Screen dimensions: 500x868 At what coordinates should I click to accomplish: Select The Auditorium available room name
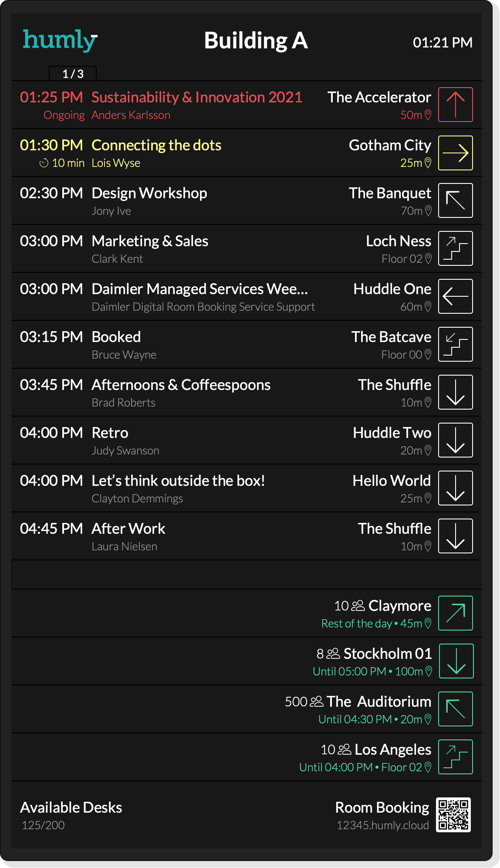pos(379,702)
